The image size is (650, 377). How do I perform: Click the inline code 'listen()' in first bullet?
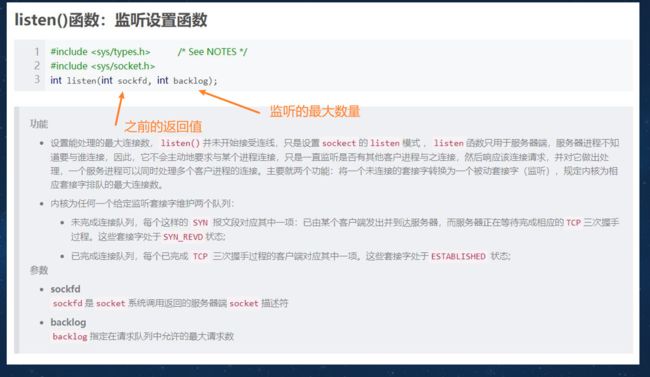pyautogui.click(x=180, y=143)
